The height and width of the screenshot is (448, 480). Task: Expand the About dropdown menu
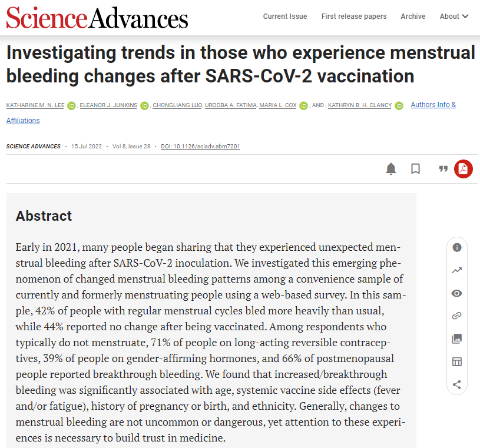pos(454,16)
